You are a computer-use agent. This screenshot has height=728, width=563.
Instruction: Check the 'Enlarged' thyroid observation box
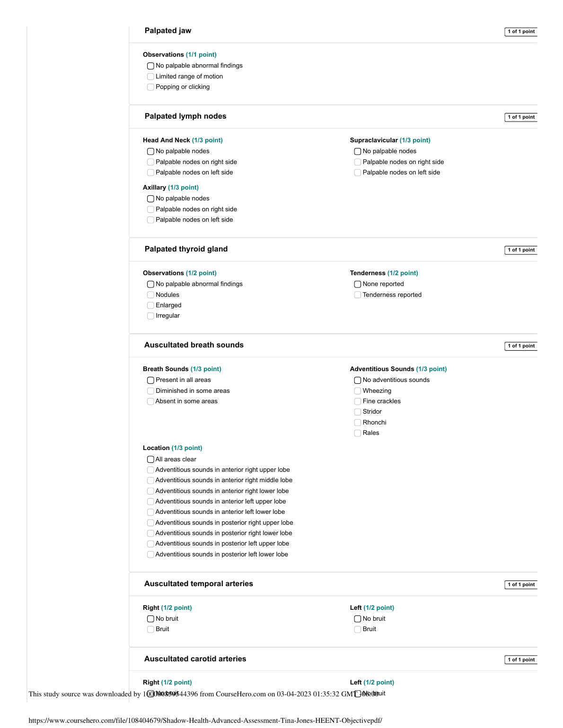coord(150,305)
